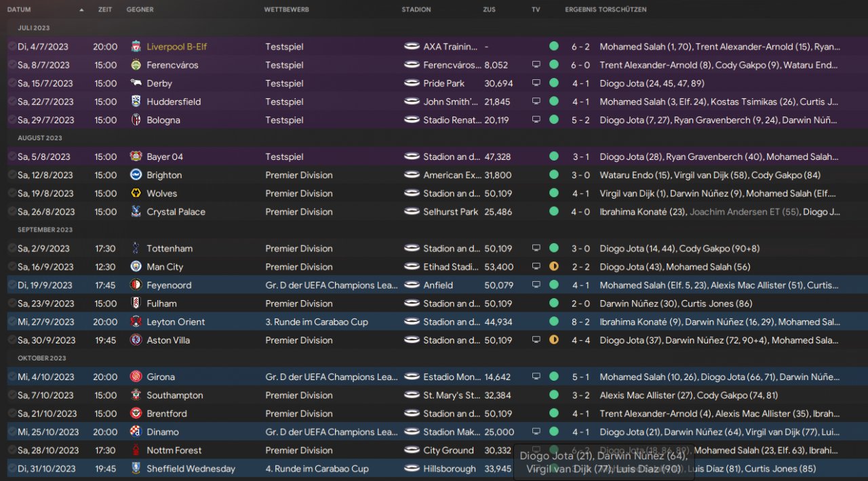Sort by the Stadion column header

click(416, 10)
